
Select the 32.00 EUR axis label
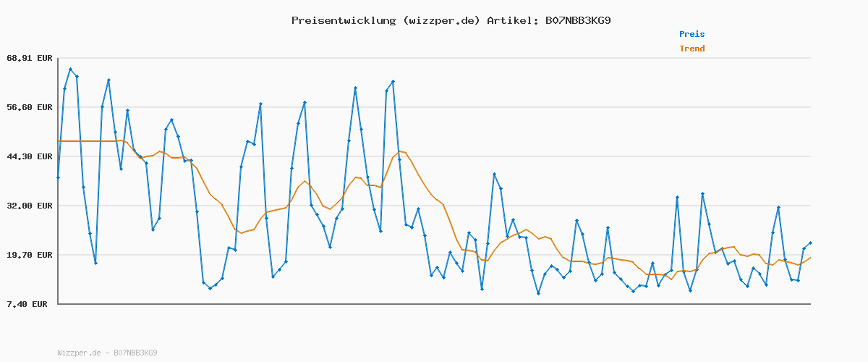pos(29,206)
